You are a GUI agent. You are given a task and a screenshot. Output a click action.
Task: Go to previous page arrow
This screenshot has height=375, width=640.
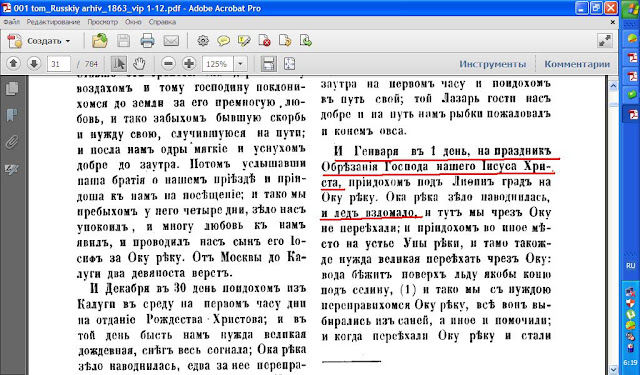13,64
